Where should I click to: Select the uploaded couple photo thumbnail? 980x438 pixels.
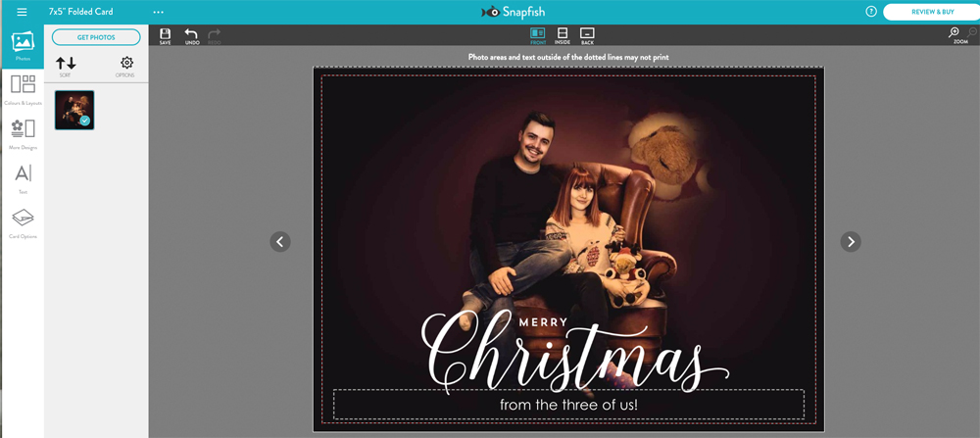[74, 110]
